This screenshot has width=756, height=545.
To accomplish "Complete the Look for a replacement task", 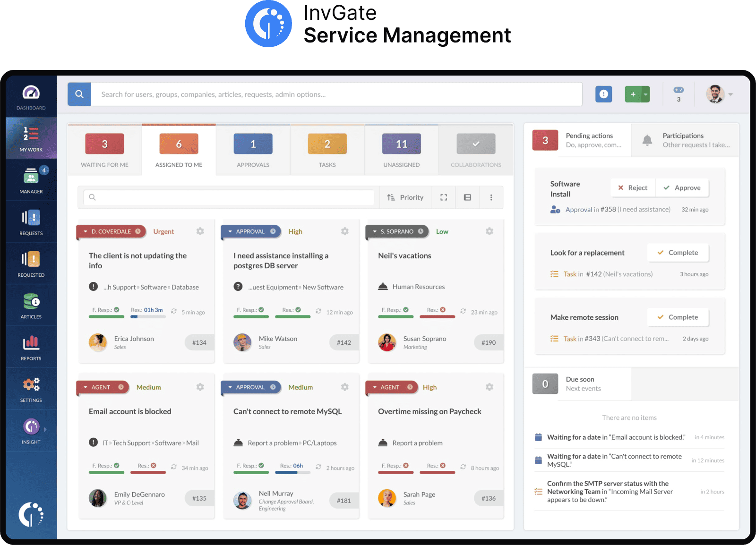I will point(678,253).
